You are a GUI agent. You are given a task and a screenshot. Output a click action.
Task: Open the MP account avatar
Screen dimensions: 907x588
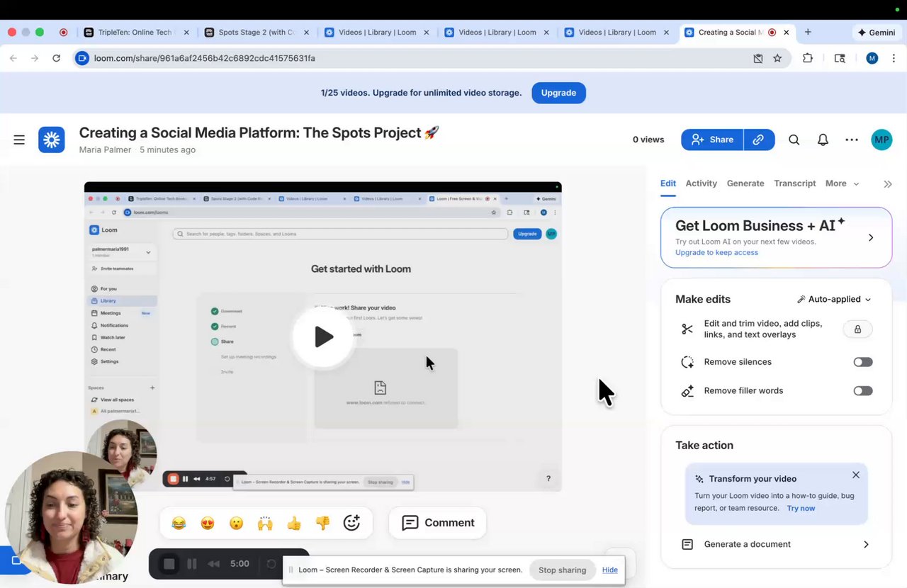pos(881,140)
